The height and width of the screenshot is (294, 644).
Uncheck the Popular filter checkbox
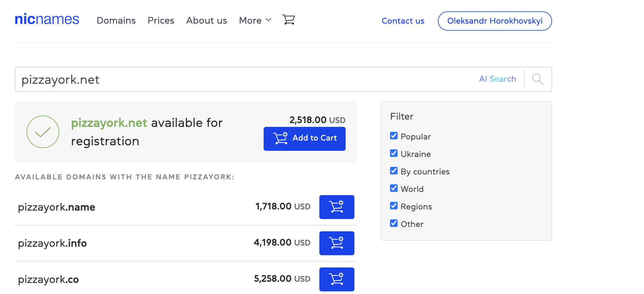click(x=394, y=136)
